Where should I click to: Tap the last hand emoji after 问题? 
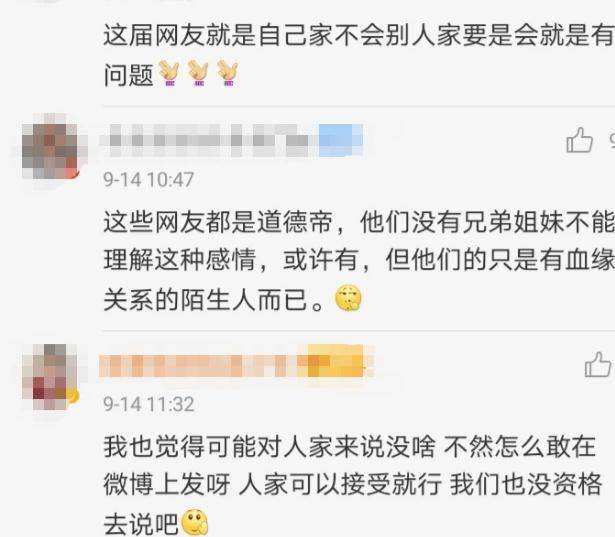click(x=227, y=73)
